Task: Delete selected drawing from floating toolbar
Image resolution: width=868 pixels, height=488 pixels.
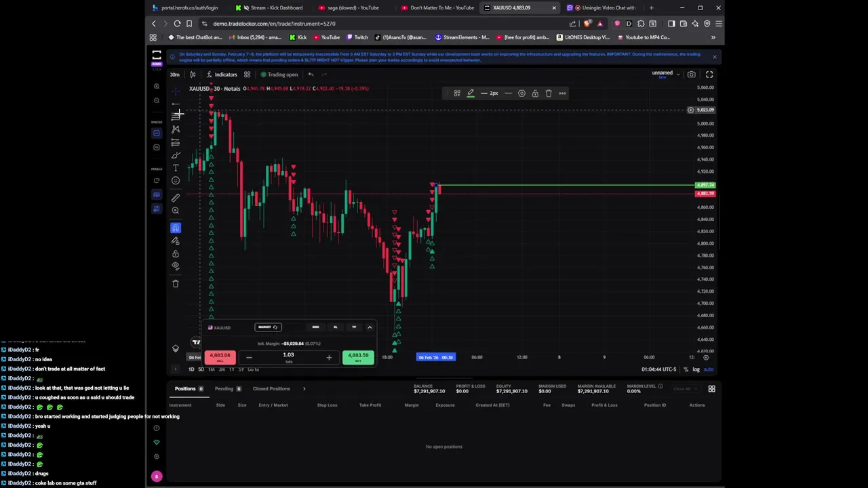Action: pyautogui.click(x=549, y=94)
